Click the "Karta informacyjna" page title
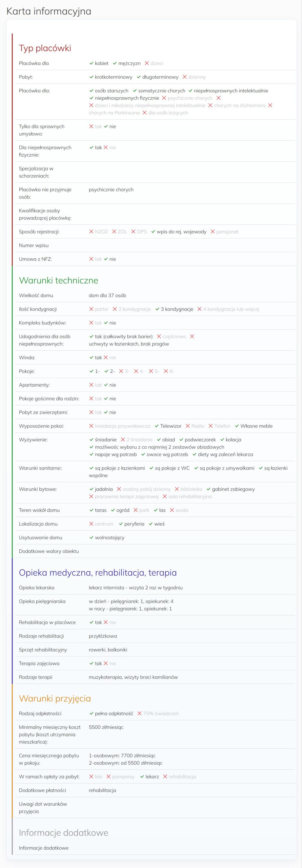This screenshot has height=868, width=302. coord(49,11)
